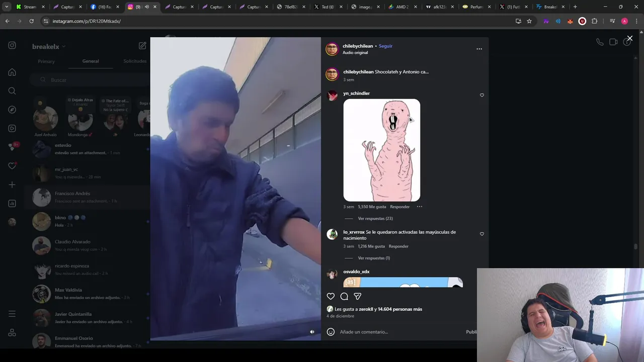Create new post with plus icon
The image size is (644, 362).
click(x=12, y=185)
